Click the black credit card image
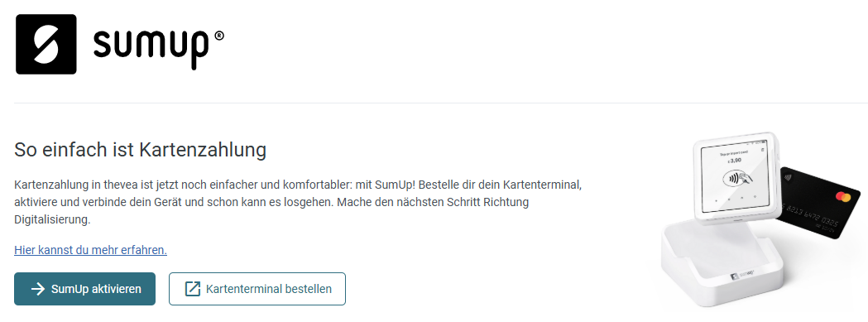The height and width of the screenshot is (322, 868). pos(818,202)
